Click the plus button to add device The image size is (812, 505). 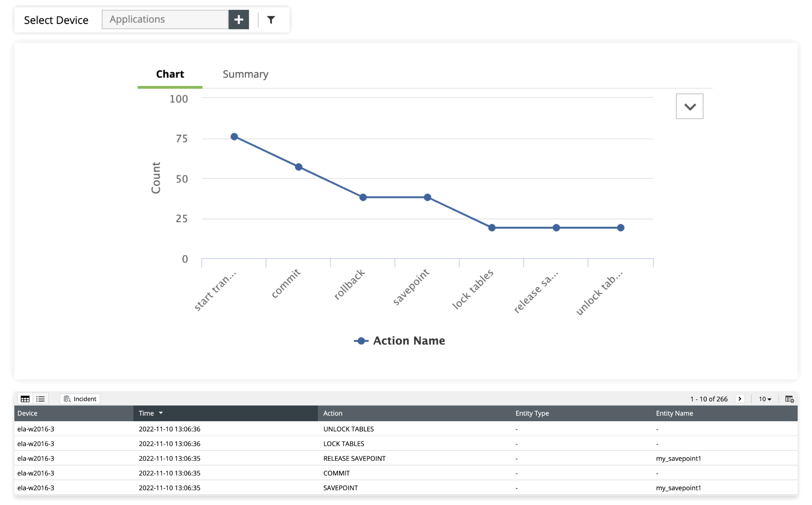(238, 20)
